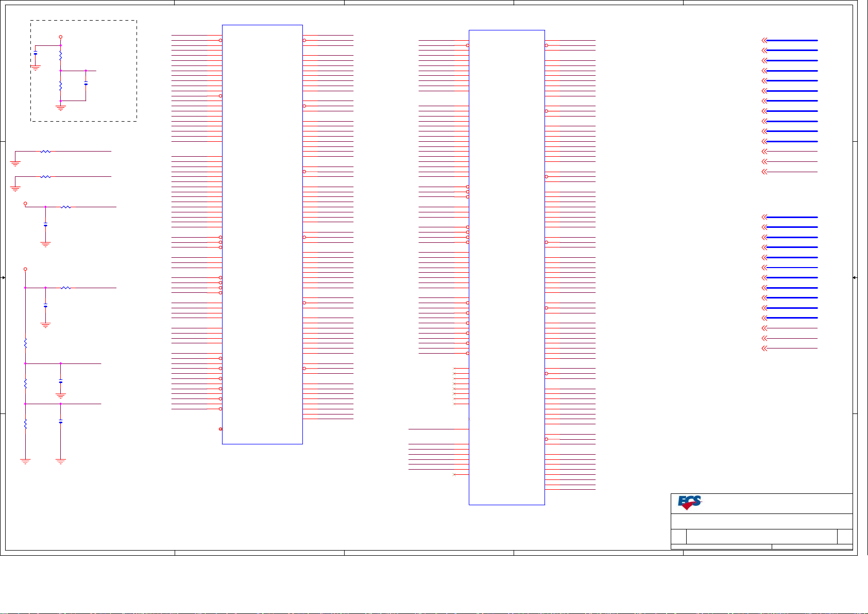The height and width of the screenshot is (614, 868).
Task: Click the right-side capacitor inside the dashed box
Action: pyautogui.click(x=86, y=84)
